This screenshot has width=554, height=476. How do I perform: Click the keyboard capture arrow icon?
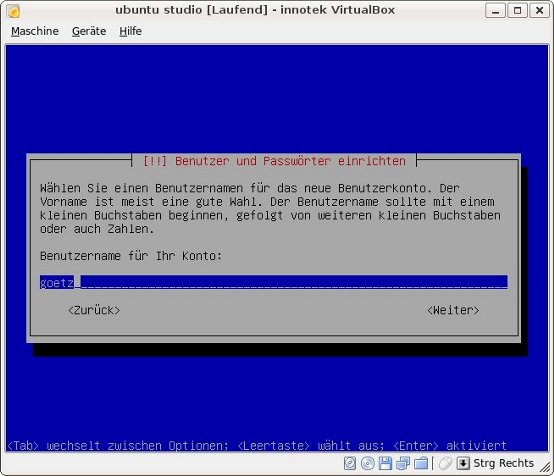463,463
